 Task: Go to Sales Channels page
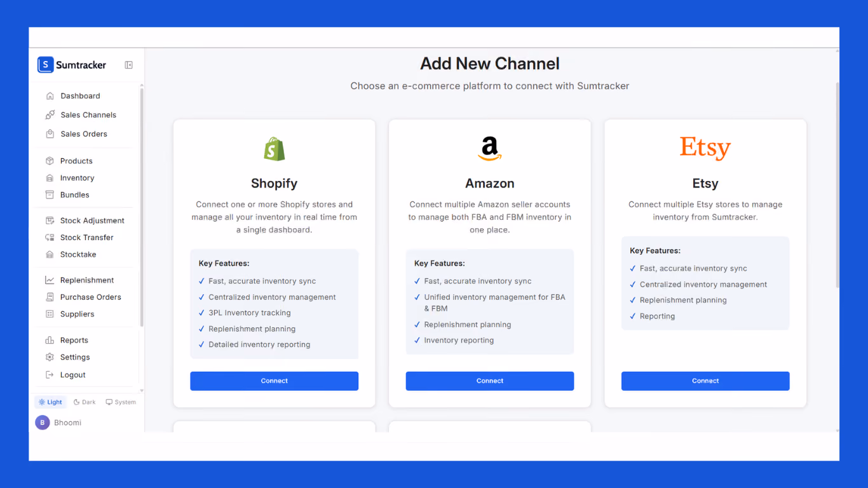(88, 115)
